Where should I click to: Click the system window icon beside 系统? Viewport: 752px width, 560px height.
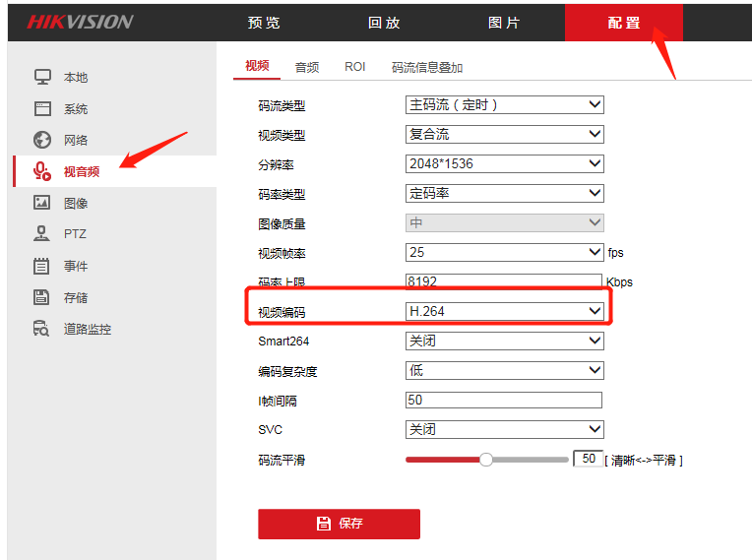click(41, 108)
